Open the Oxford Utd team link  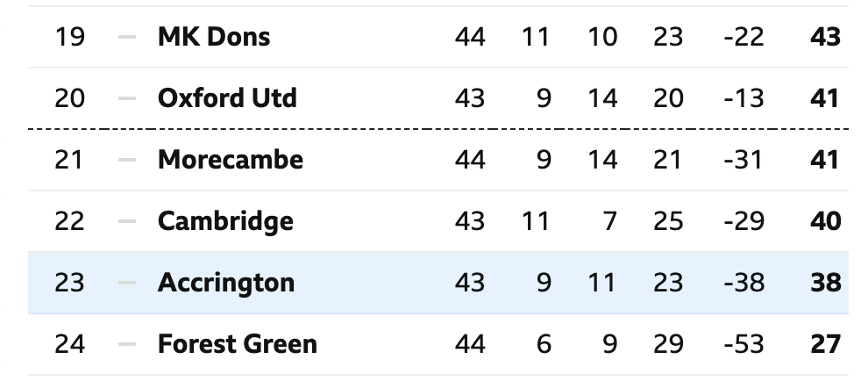(x=227, y=98)
